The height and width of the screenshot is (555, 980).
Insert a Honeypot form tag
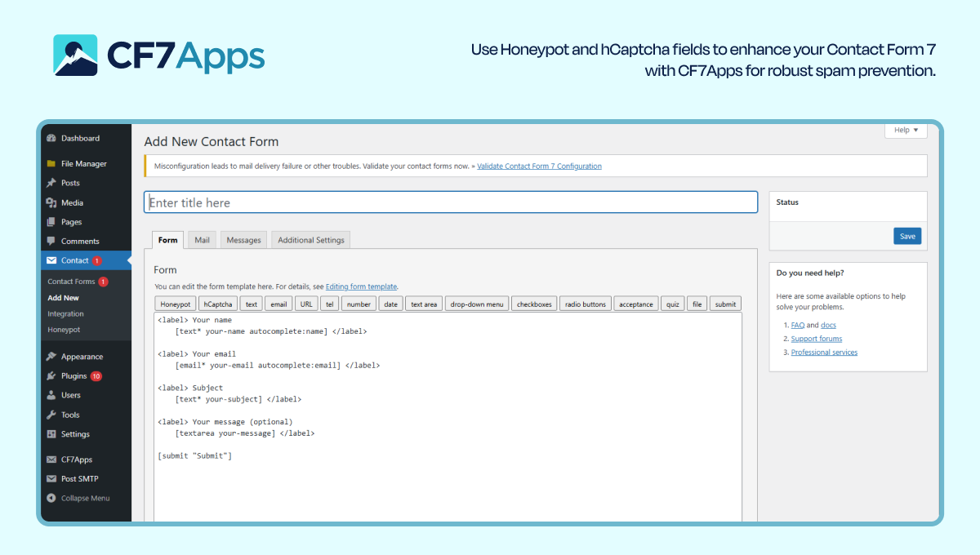pyautogui.click(x=175, y=304)
